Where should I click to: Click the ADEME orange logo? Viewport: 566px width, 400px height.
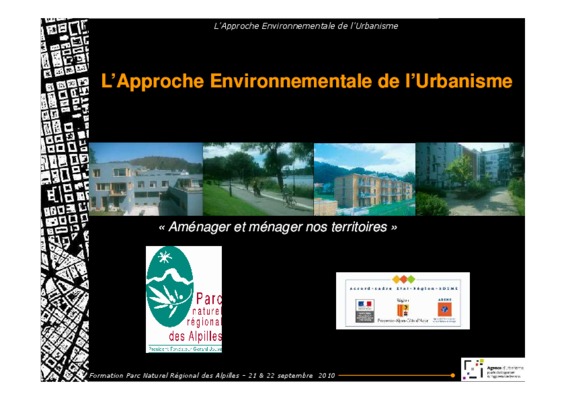(x=444, y=310)
